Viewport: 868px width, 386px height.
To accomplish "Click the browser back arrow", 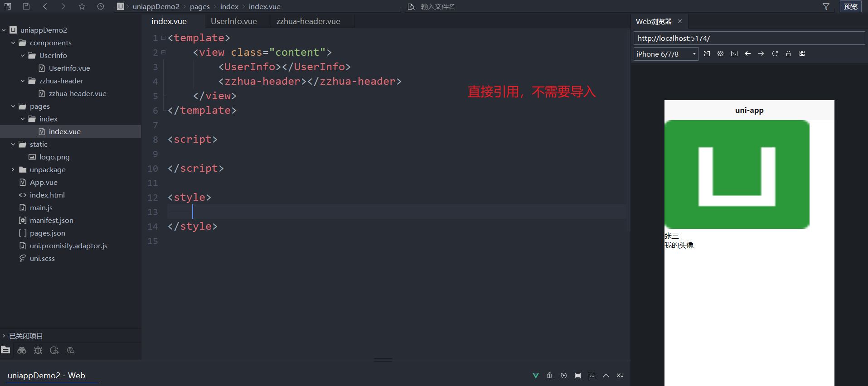I will tap(748, 53).
